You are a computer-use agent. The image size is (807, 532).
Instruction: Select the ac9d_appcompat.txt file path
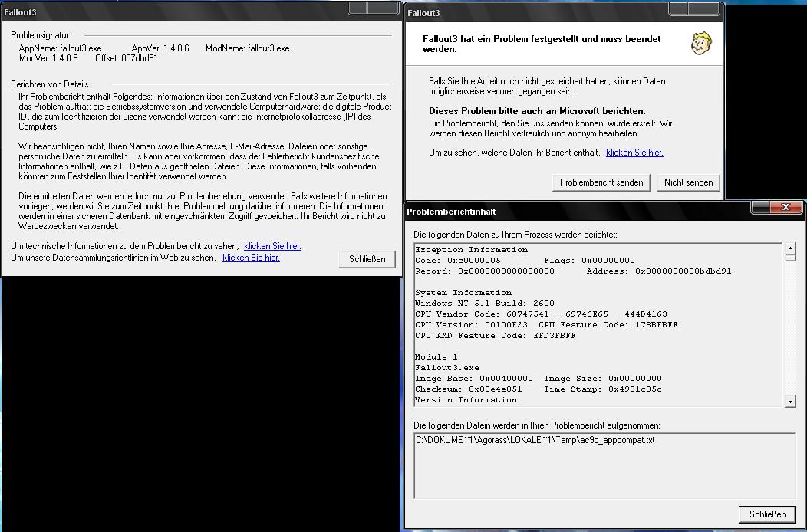535,441
